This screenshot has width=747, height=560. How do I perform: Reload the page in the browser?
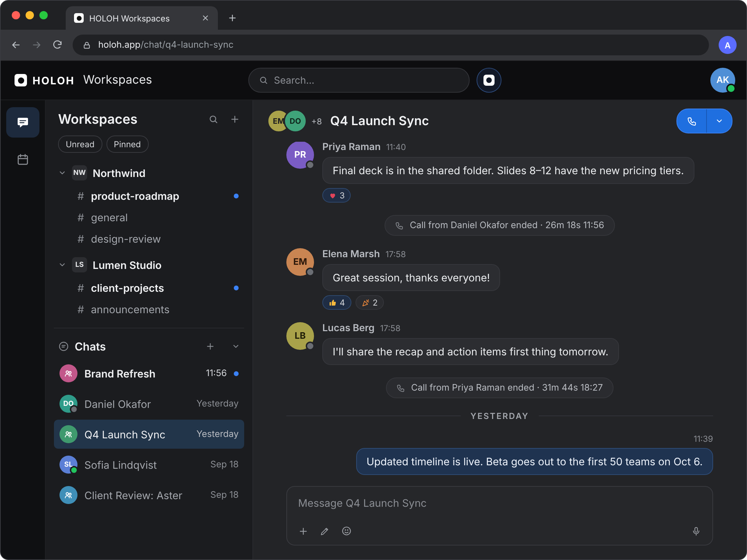pyautogui.click(x=57, y=45)
